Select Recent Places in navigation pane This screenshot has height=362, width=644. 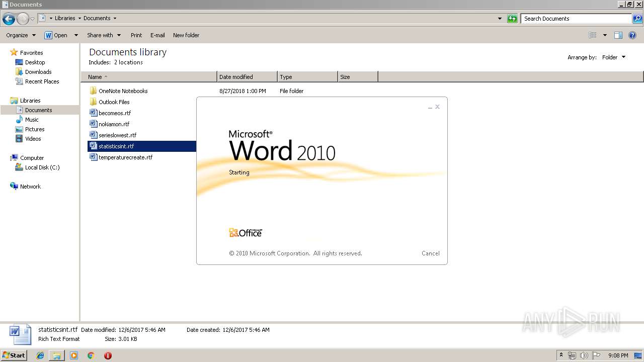(42, 81)
